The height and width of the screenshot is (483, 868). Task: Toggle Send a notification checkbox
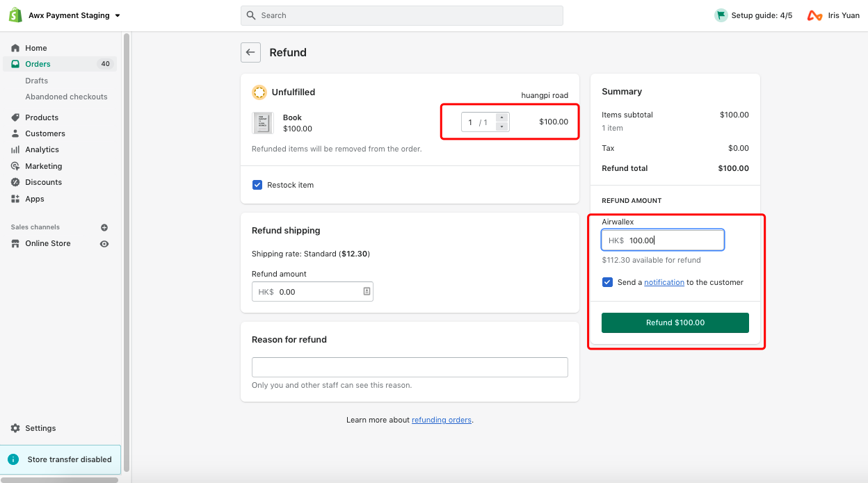[607, 282]
